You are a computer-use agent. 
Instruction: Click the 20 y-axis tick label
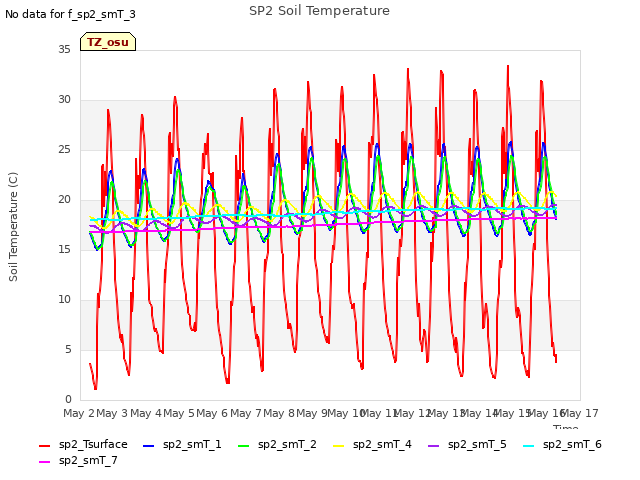[64, 199]
